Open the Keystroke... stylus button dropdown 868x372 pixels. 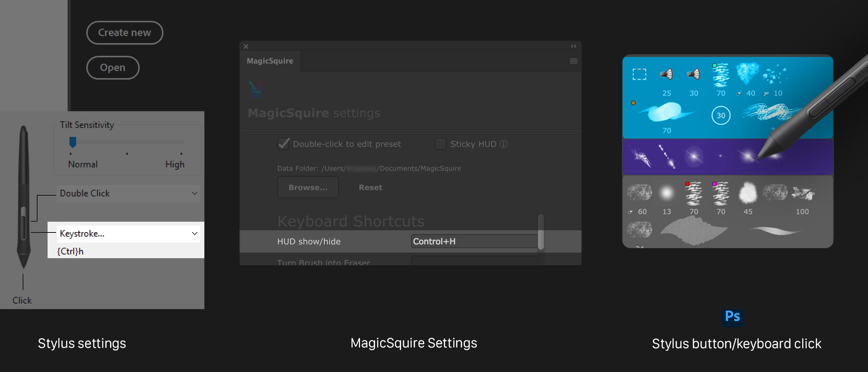[128, 234]
